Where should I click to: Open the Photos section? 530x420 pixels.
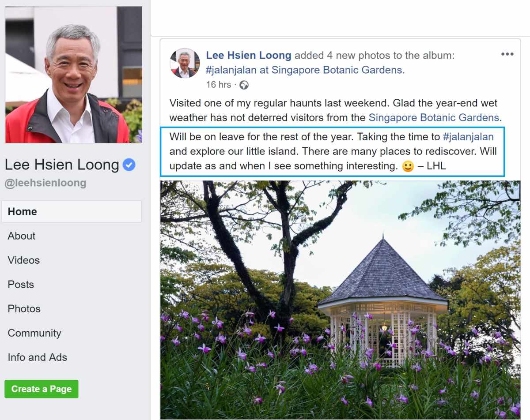pyautogui.click(x=24, y=308)
